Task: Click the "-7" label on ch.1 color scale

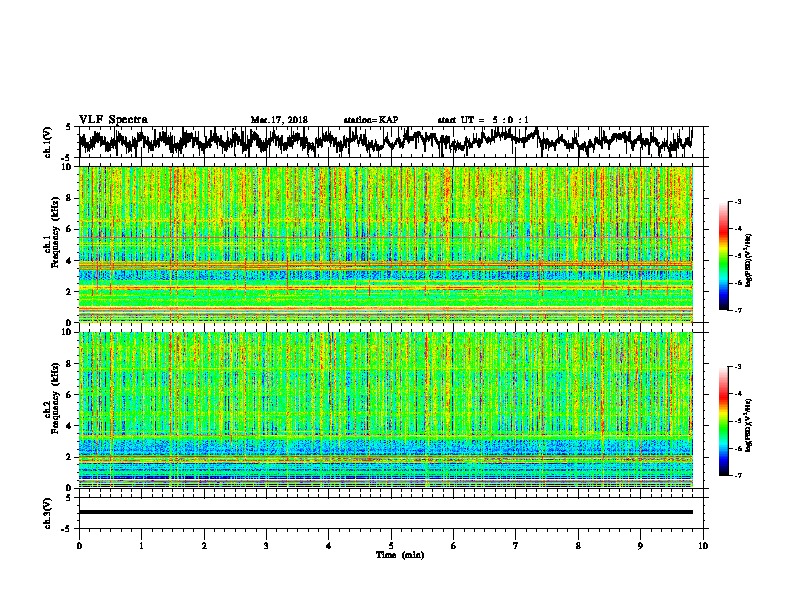Action: click(737, 310)
